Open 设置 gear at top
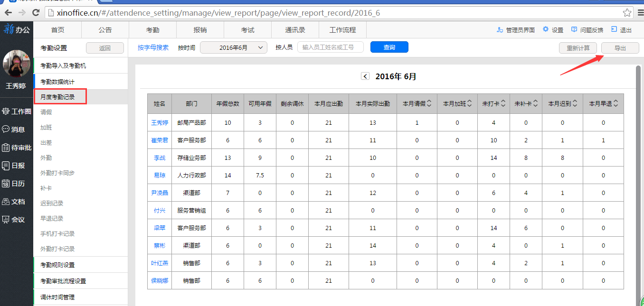Viewport: 644px width, 306px height. [553, 30]
